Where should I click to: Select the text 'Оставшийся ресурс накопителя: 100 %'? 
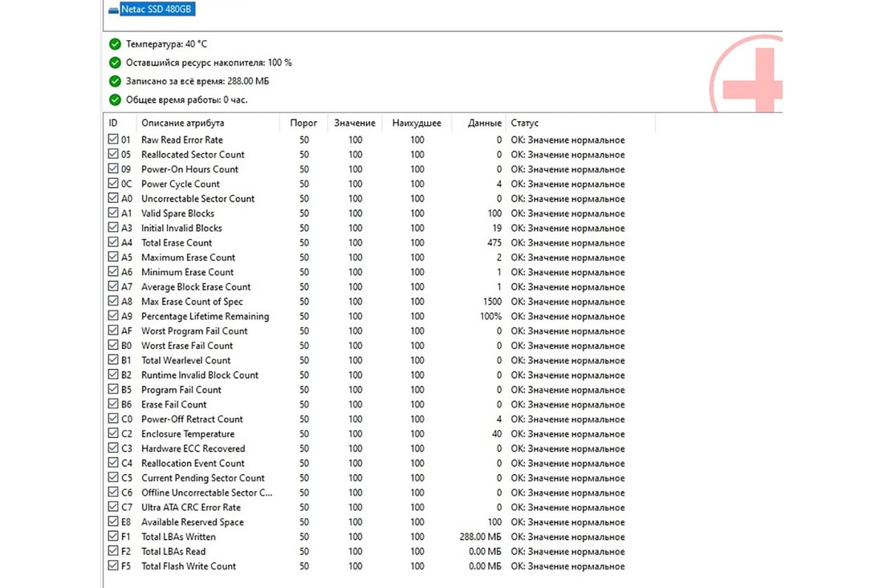209,63
